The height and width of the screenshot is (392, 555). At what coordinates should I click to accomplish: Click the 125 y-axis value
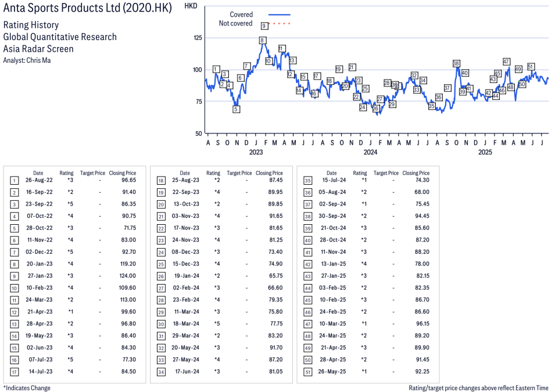pos(198,38)
